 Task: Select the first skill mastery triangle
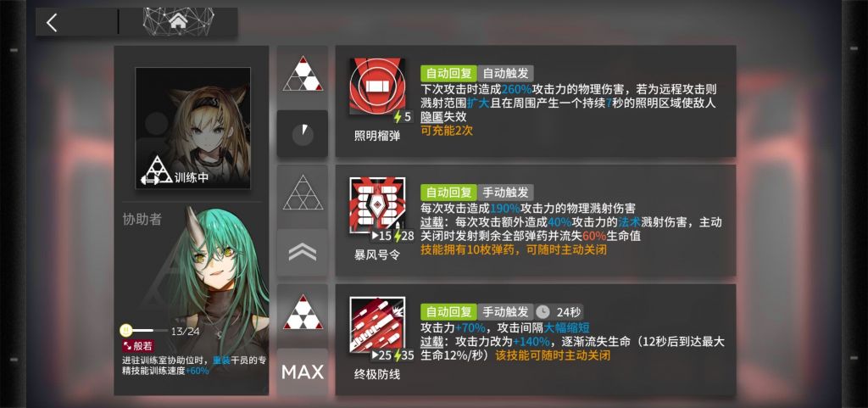[x=303, y=74]
